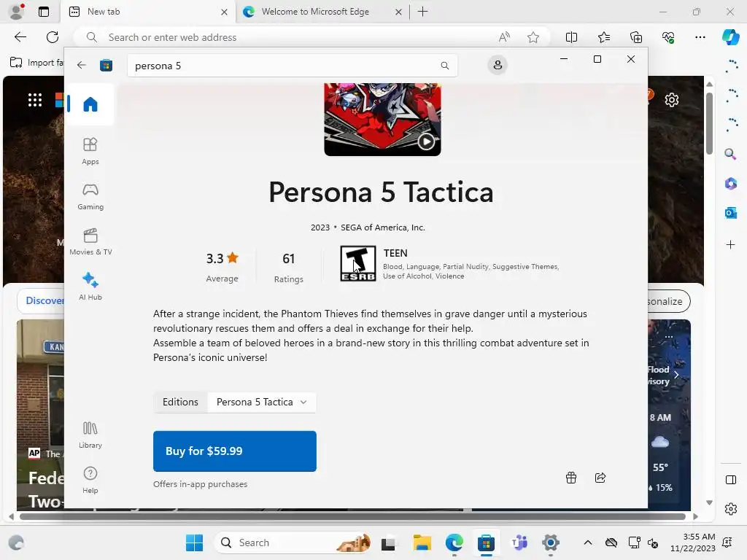This screenshot has height=560, width=747.
Task: Click the Edge page horizontal scrollbar
Action: tap(352, 516)
